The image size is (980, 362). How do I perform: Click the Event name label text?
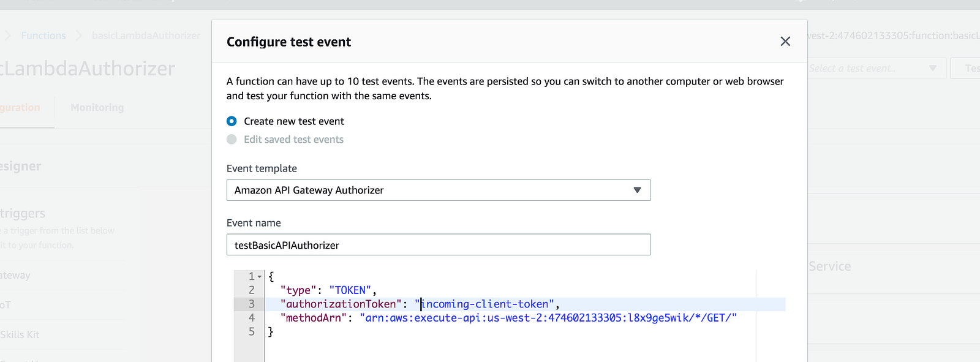coord(254,223)
